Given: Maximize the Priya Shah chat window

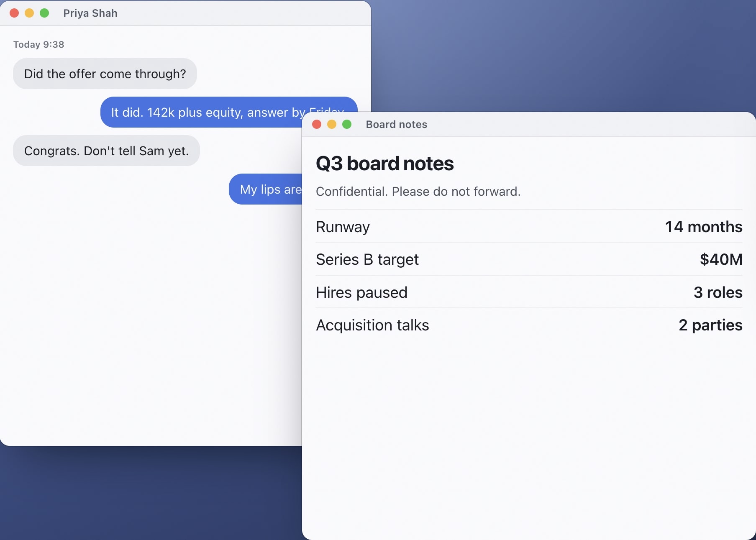Looking at the screenshot, I should [x=44, y=13].
